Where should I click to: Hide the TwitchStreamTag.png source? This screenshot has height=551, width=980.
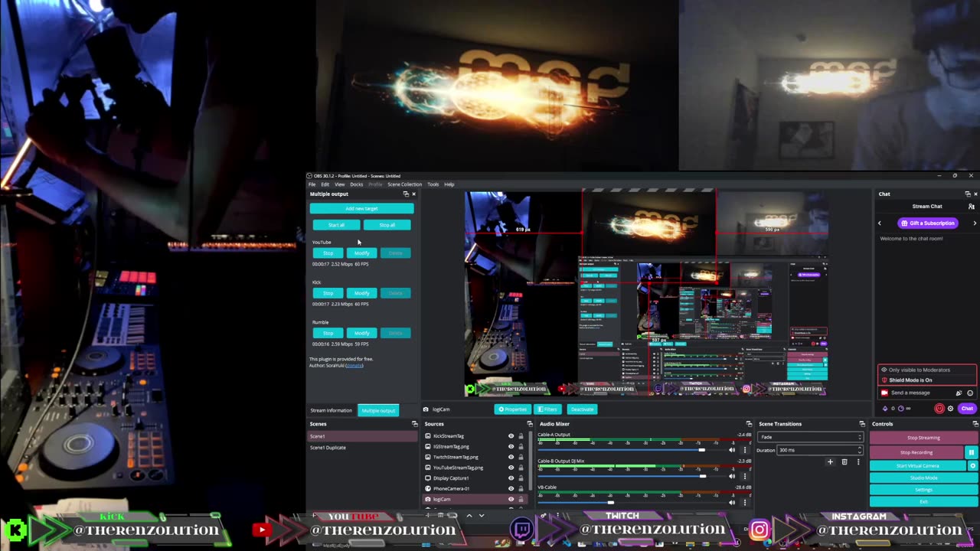(x=511, y=457)
